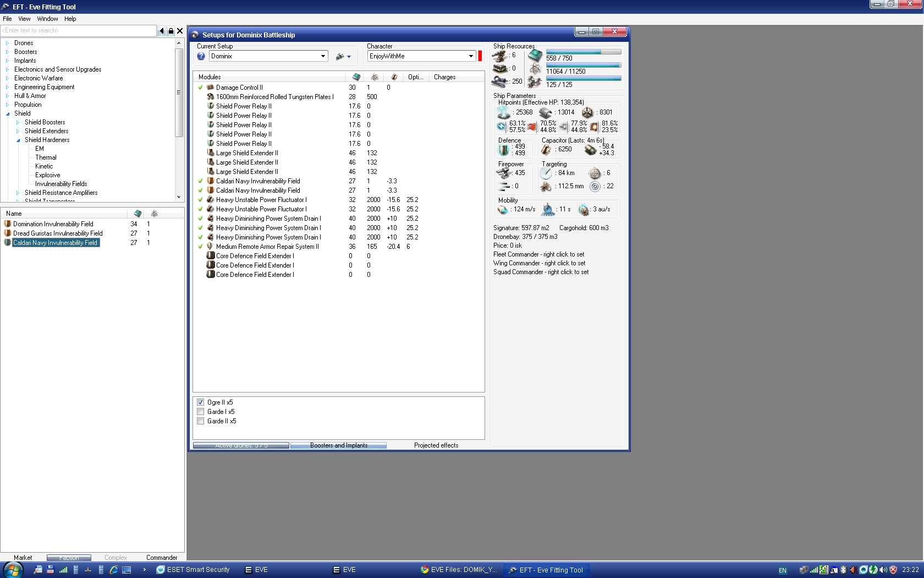Screen dimensions: 924x578
Task: Open the Window menu
Action: (47, 19)
